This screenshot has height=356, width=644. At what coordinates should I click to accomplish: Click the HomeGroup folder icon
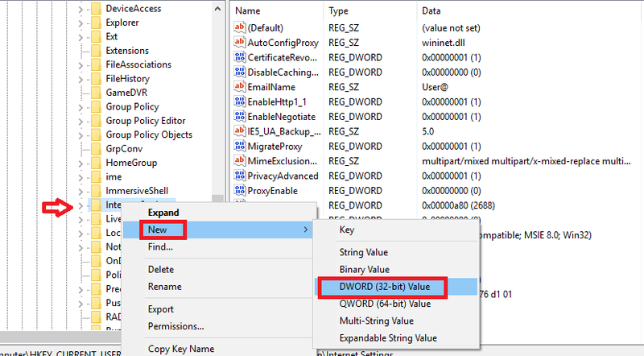pyautogui.click(x=96, y=163)
